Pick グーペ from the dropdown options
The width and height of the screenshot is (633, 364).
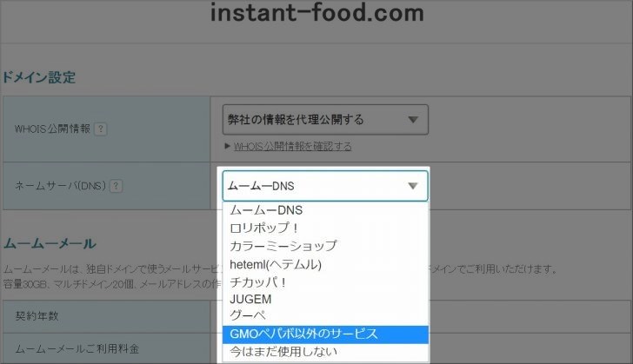249,316
